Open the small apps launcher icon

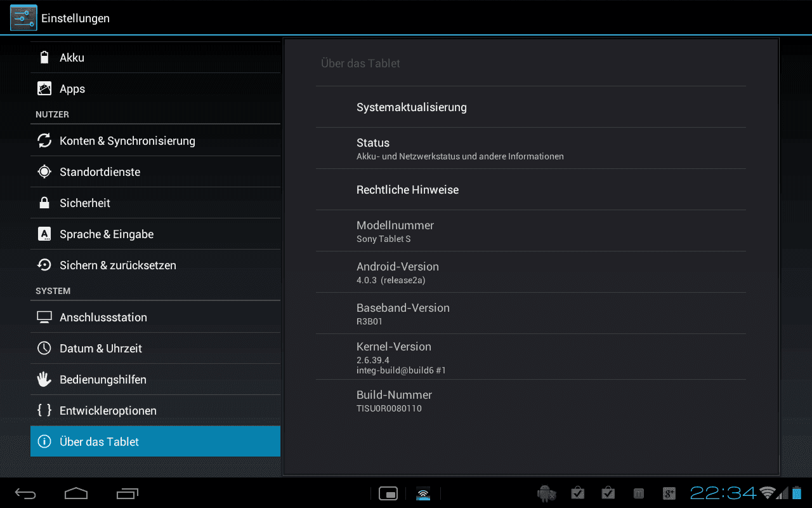coord(388,493)
